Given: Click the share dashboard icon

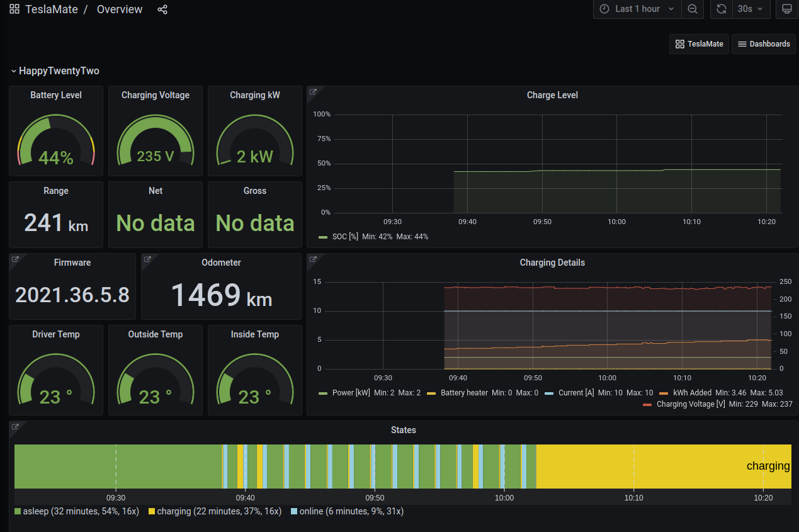Looking at the screenshot, I should click(x=162, y=9).
